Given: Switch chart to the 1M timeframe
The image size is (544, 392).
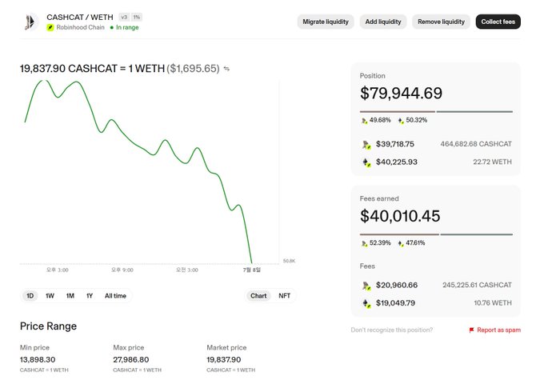Looking at the screenshot, I should point(70,296).
